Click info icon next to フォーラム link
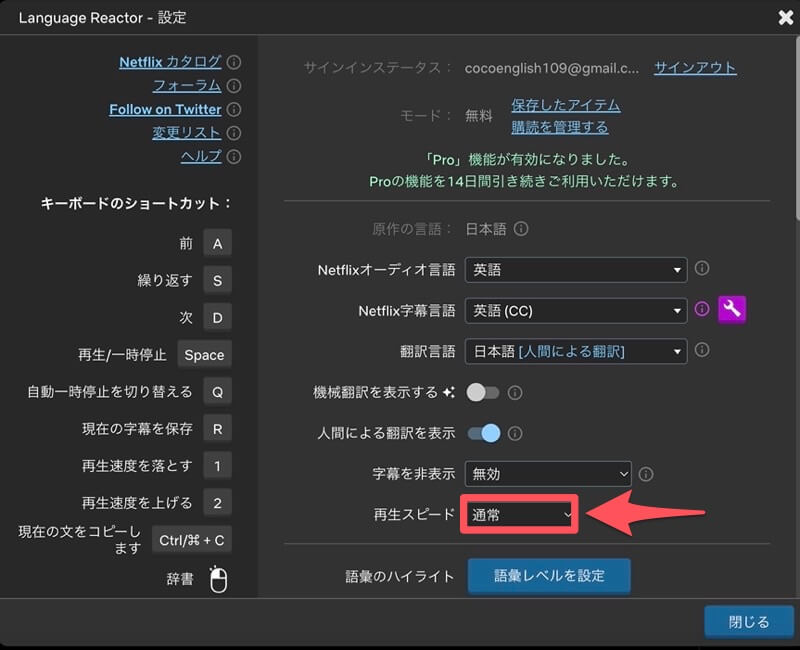Screen dimensions: 800x650 pos(234,86)
